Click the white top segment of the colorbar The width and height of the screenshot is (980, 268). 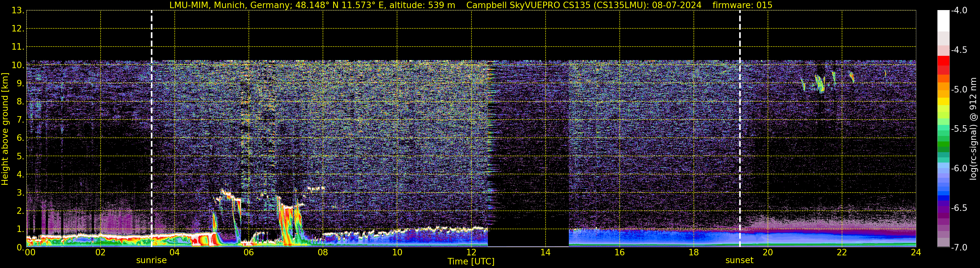coord(944,20)
